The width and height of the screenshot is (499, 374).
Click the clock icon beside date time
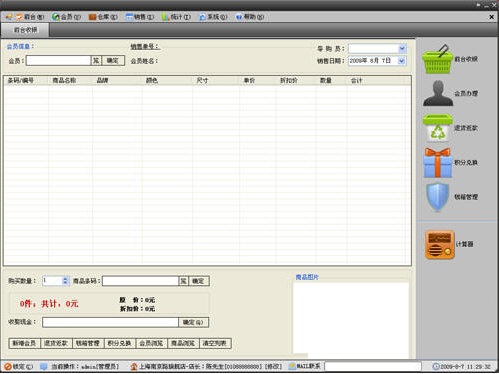[436, 366]
